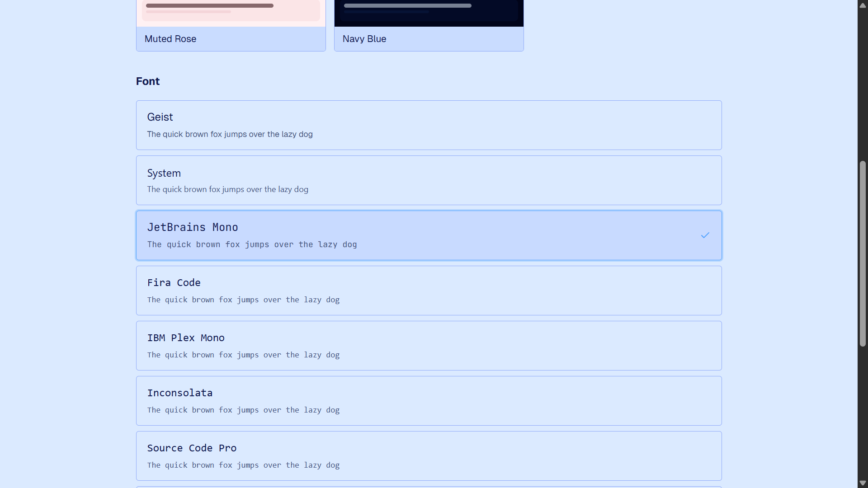Choose Source Code Pro font

pyautogui.click(x=429, y=456)
